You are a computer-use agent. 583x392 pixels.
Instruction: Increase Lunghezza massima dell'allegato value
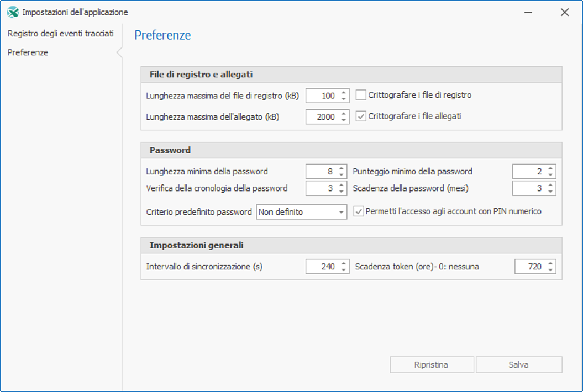pyautogui.click(x=344, y=114)
